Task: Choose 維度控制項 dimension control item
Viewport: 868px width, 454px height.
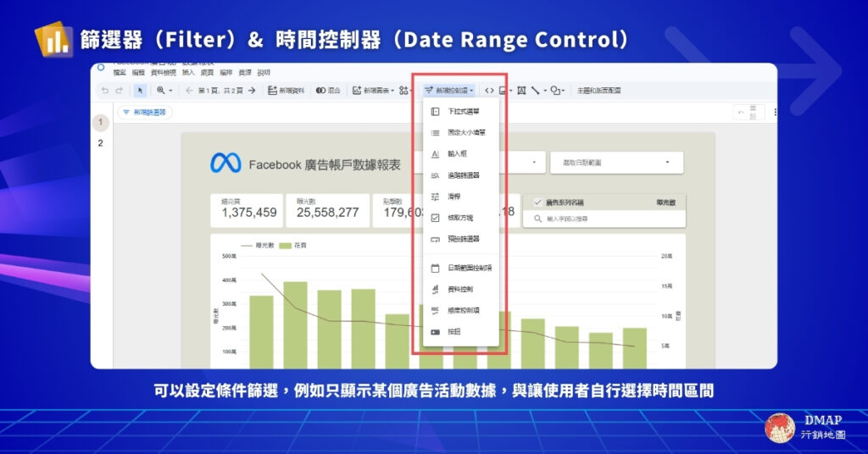Action: point(460,310)
